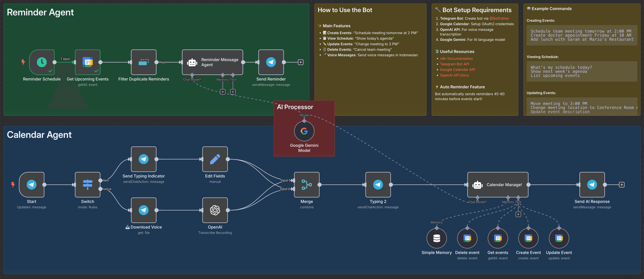Viewport: 644px width, 279px height.
Task: Click the '1 item' connection label
Action: click(65, 59)
